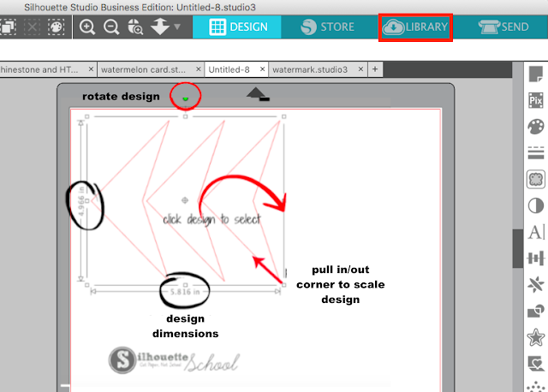
Task: Close the Untitled-8 tab
Action: point(262,69)
